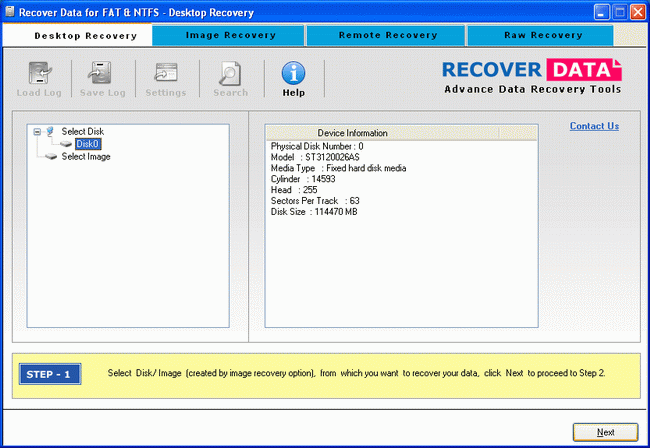Click the app icon in the title bar
The height and width of the screenshot is (448, 650).
point(10,12)
